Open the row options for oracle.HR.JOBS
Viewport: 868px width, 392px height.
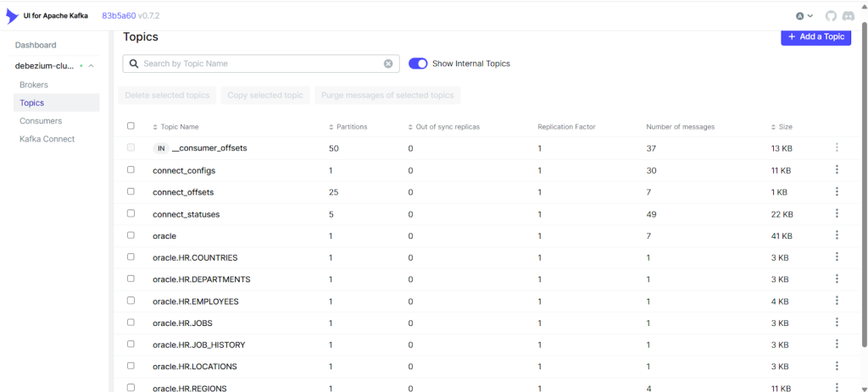click(x=837, y=323)
